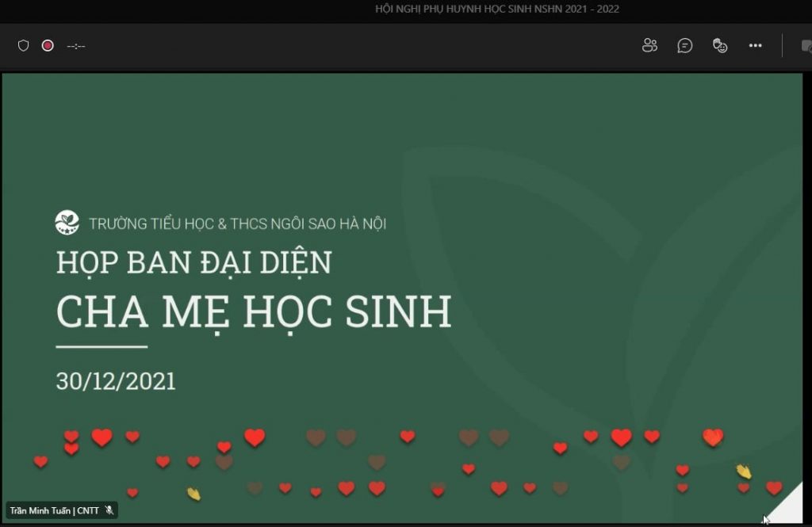The width and height of the screenshot is (812, 527).
Task: Show the meeting participants panel
Action: click(x=649, y=45)
